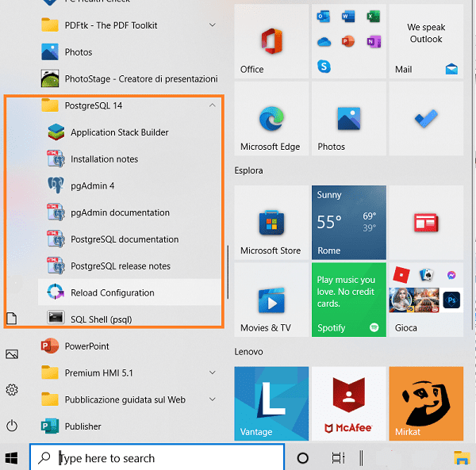This screenshot has width=476, height=470.
Task: Open Microsoft Edge tile
Action: (x=271, y=119)
